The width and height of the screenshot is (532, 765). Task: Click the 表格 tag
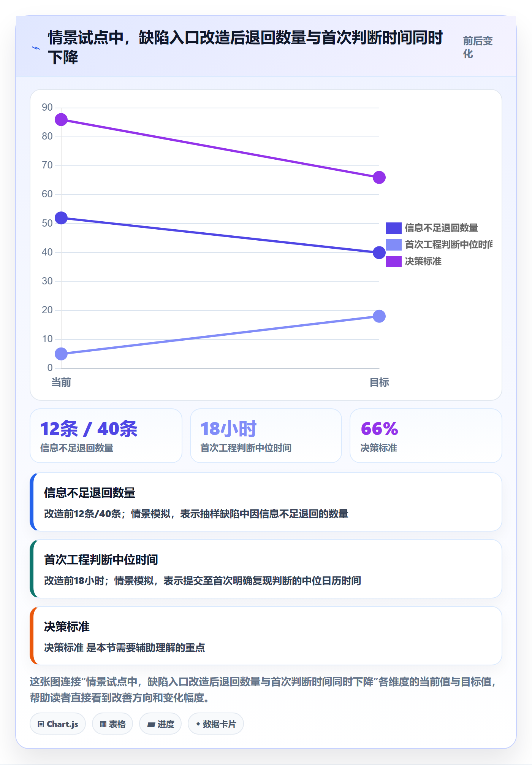click(112, 724)
